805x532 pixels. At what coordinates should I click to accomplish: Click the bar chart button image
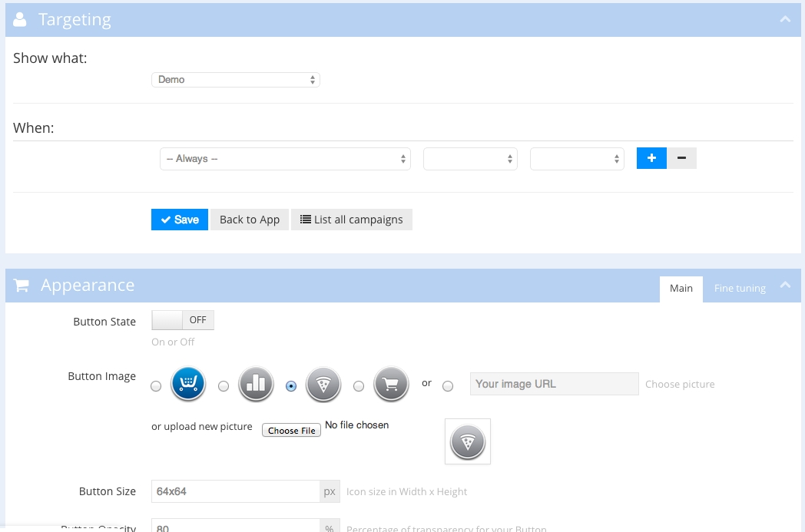pyautogui.click(x=257, y=385)
